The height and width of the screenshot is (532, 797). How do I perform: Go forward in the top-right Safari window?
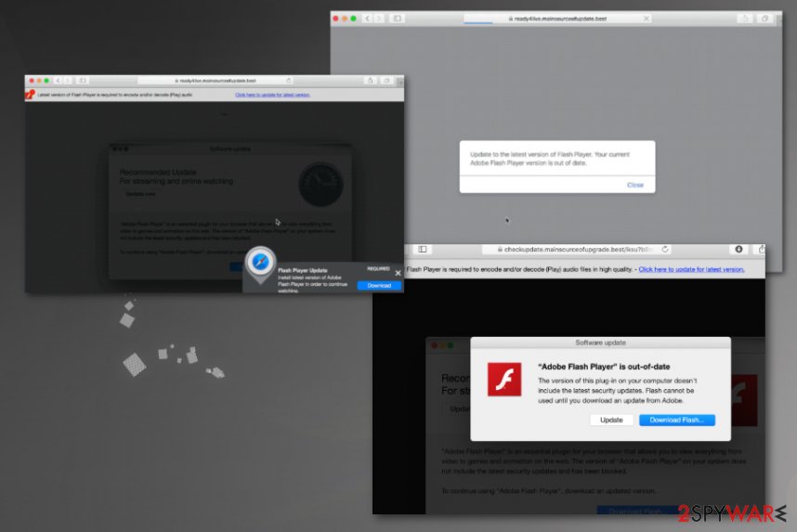point(379,19)
